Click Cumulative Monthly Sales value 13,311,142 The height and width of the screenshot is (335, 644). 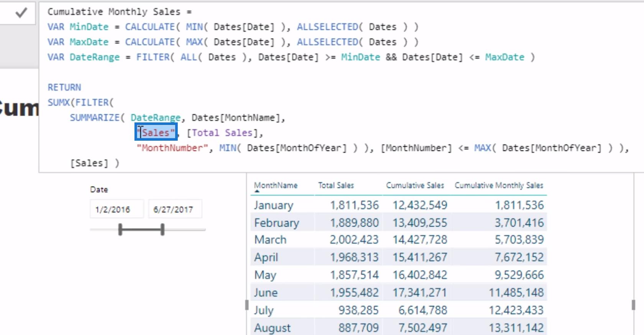pyautogui.click(x=516, y=328)
